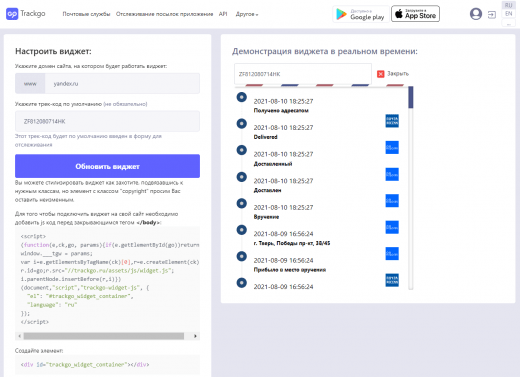This screenshot has width=520, height=377.
Task: Click the Обновить виджет button
Action: point(107,166)
